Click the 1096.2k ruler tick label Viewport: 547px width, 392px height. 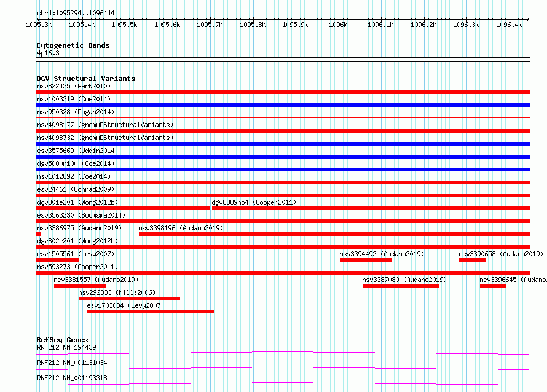pyautogui.click(x=423, y=25)
